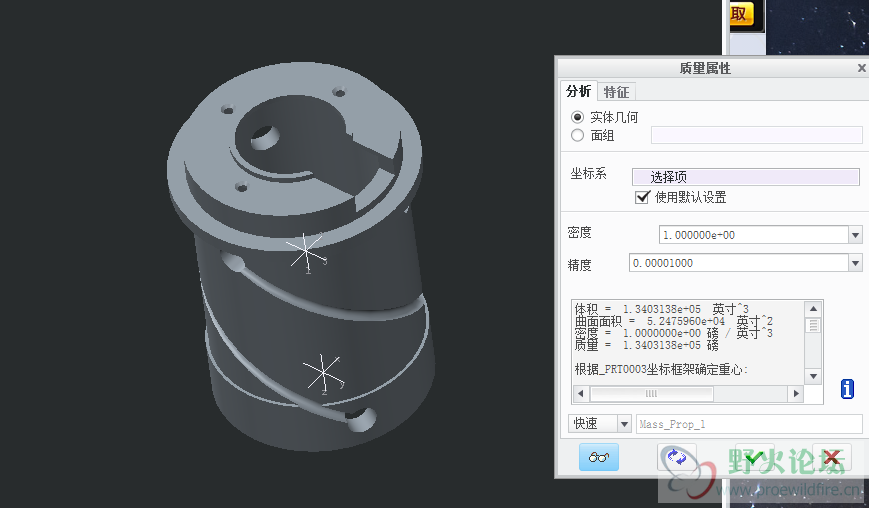Open the 精度 dropdown arrow
The width and height of the screenshot is (869, 508).
click(x=855, y=263)
